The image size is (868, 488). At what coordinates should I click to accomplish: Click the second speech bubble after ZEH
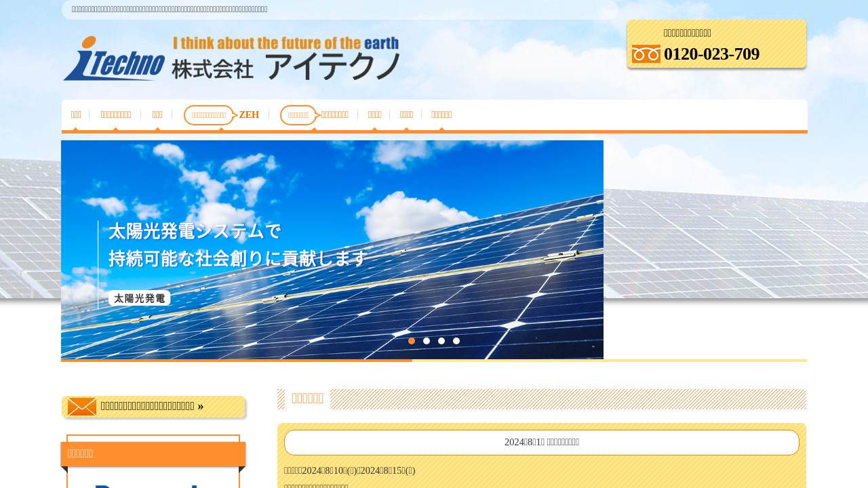click(298, 115)
